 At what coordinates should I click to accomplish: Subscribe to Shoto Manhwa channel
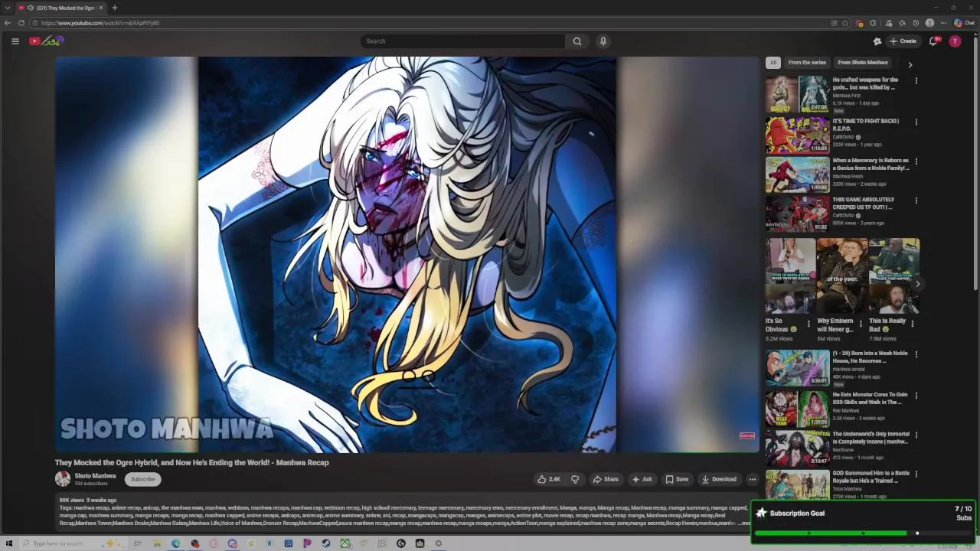pos(142,479)
